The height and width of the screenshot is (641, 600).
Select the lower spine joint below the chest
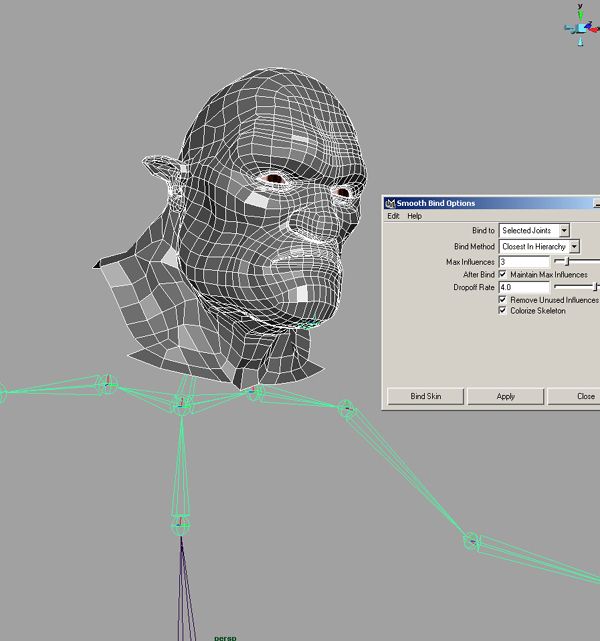point(180,523)
